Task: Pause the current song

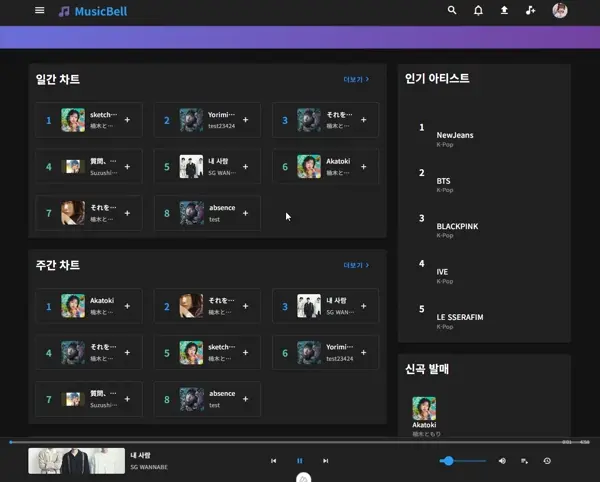Action: click(x=299, y=461)
